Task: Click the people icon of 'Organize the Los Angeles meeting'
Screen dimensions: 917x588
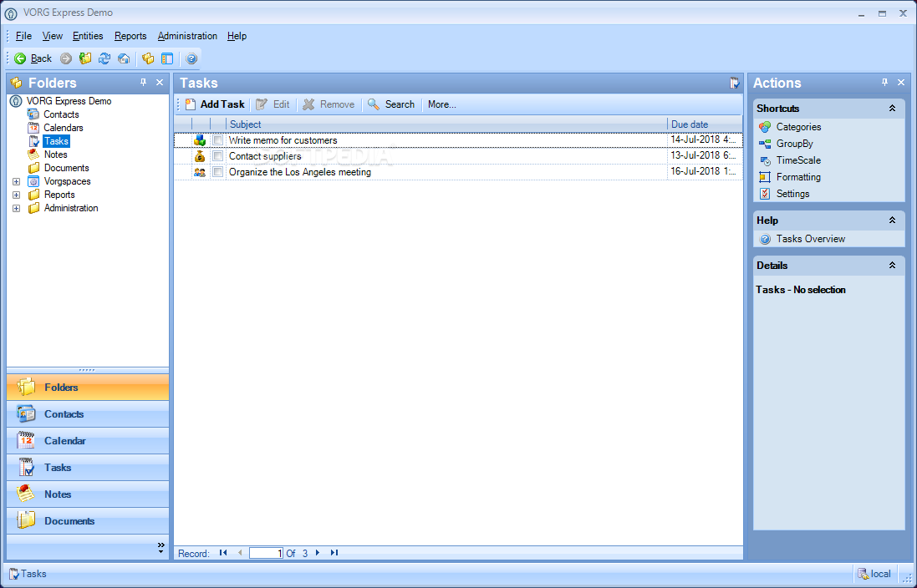Action: (x=200, y=172)
